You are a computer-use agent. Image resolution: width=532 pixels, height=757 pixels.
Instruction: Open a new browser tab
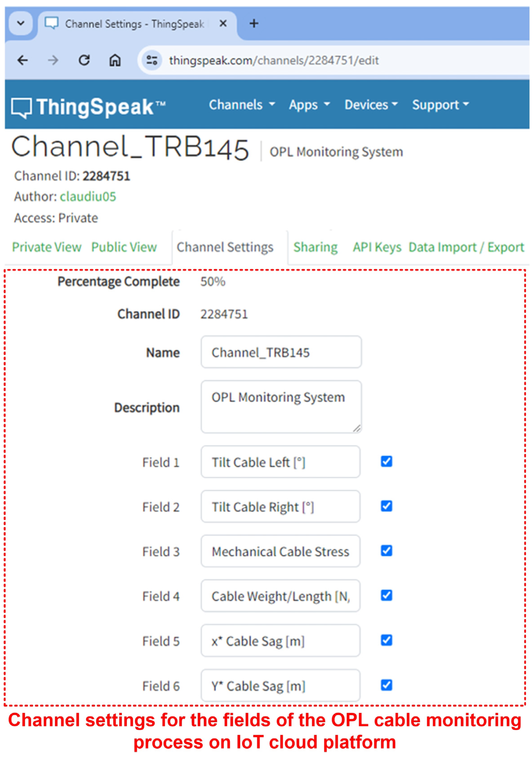(254, 23)
